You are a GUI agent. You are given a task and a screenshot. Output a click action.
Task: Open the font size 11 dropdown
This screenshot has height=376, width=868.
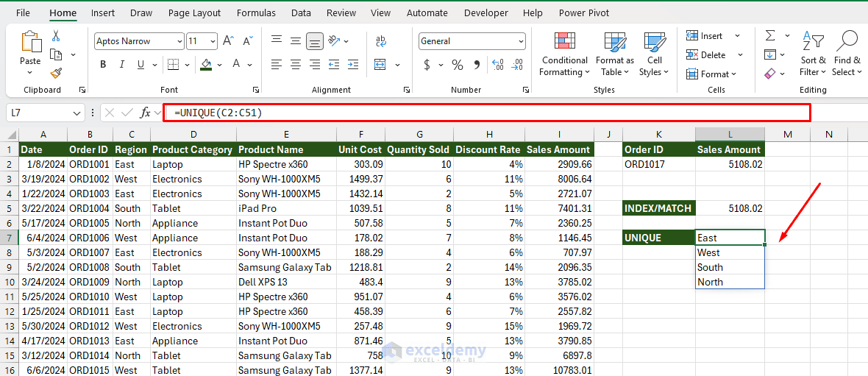point(213,41)
